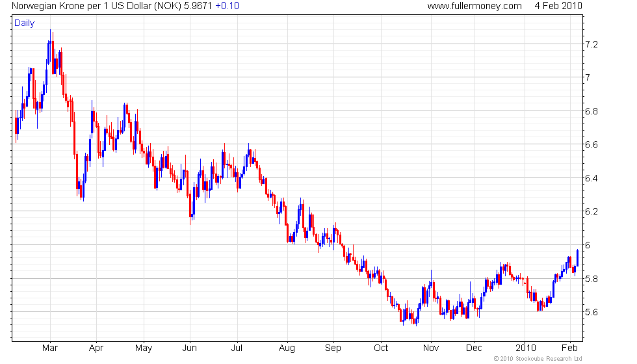Image resolution: width=637 pixels, height=364 pixels.
Task: Click the 6.6 price axis label
Action: tap(591, 144)
